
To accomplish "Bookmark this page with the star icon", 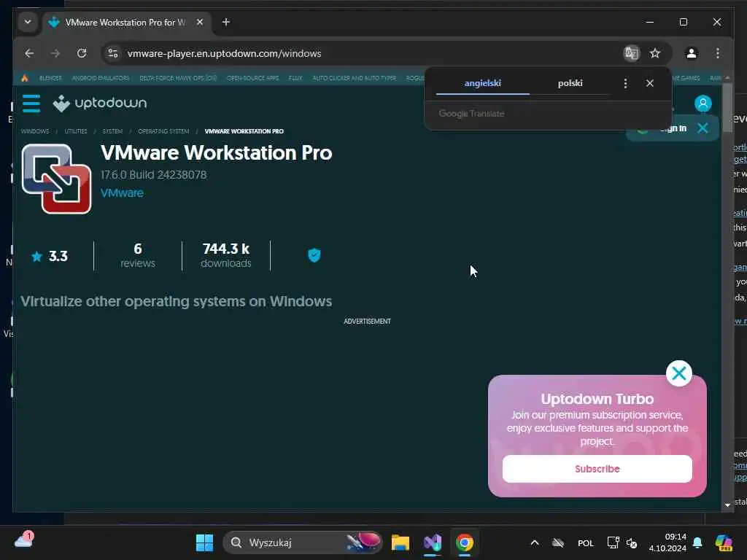I will [x=656, y=53].
